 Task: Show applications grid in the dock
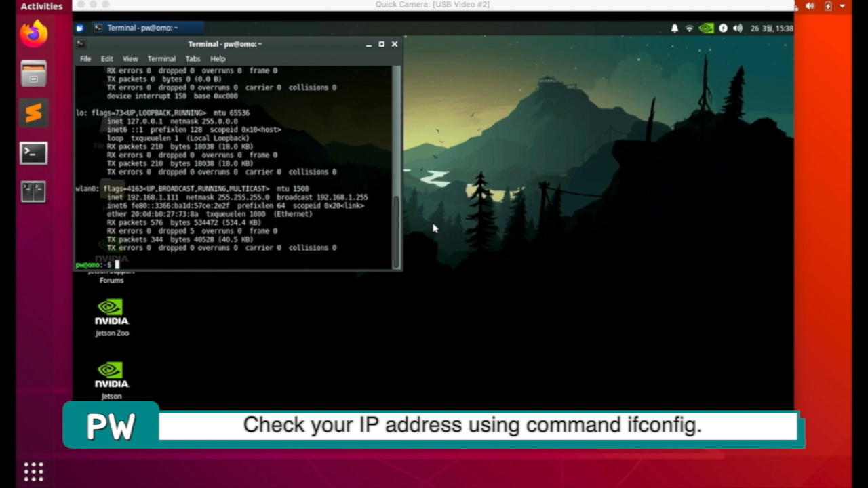tap(33, 471)
